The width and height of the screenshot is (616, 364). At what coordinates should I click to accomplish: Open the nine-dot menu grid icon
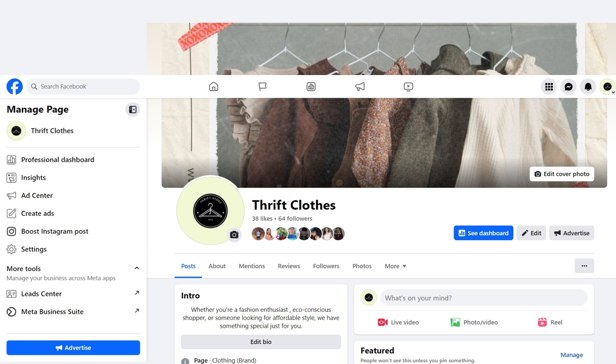549,87
